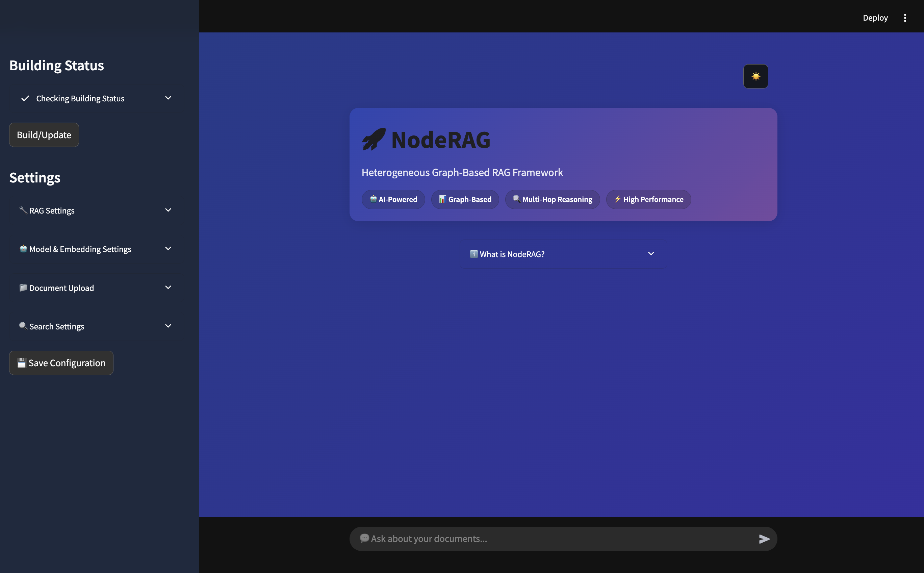Expand the Model & Embedding Settings section
Viewport: 924px width, 573px height.
[x=168, y=249]
